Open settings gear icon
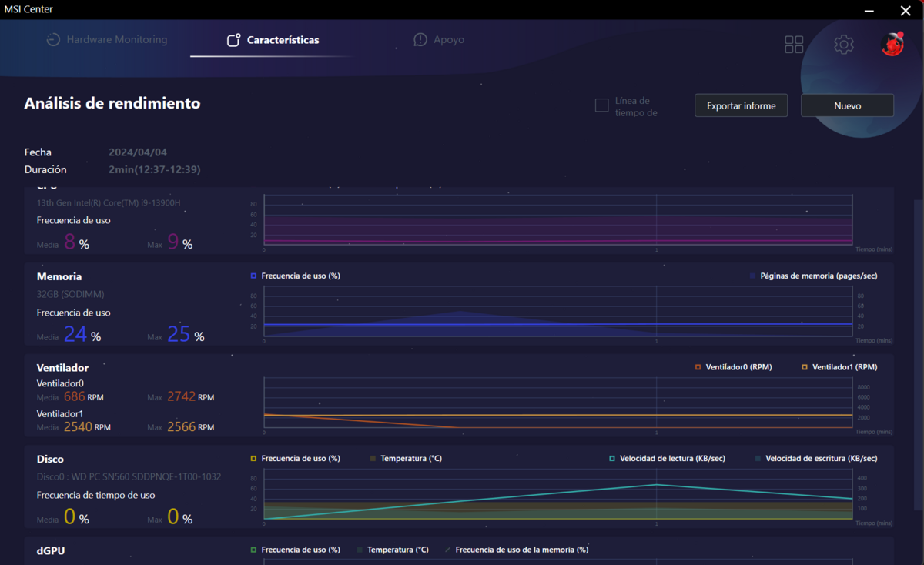924x565 pixels. coord(844,44)
